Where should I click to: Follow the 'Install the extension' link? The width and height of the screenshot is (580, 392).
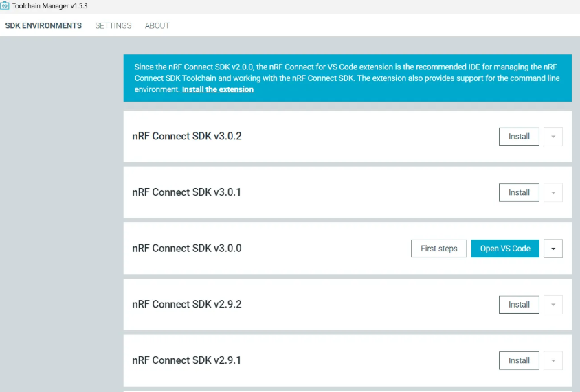217,89
